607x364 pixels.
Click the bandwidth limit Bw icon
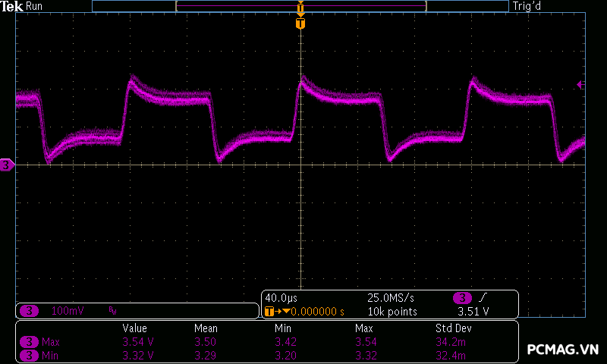pos(112,311)
